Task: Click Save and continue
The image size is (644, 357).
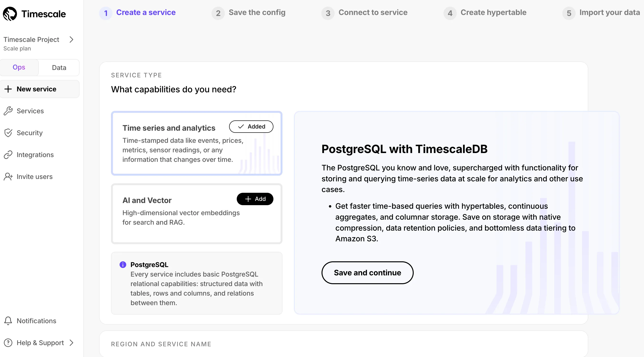Action: 367,273
